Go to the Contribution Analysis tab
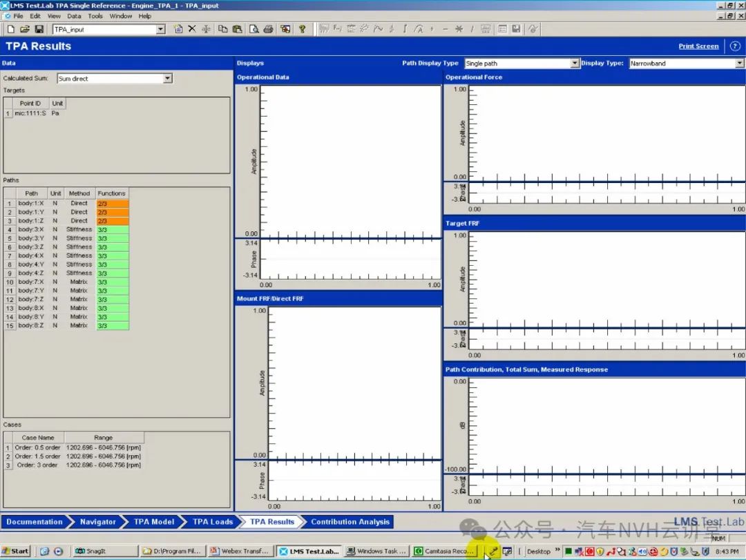The width and height of the screenshot is (746, 560). tap(350, 522)
